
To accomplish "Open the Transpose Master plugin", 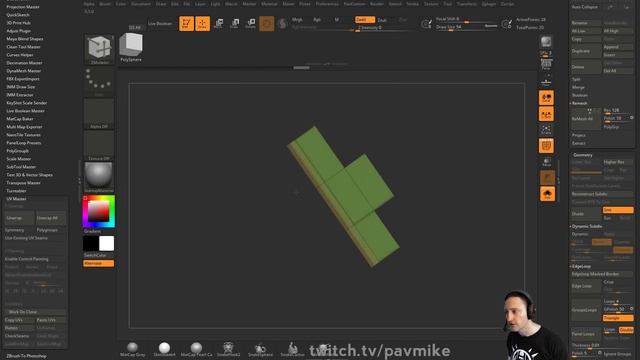I will (x=24, y=183).
